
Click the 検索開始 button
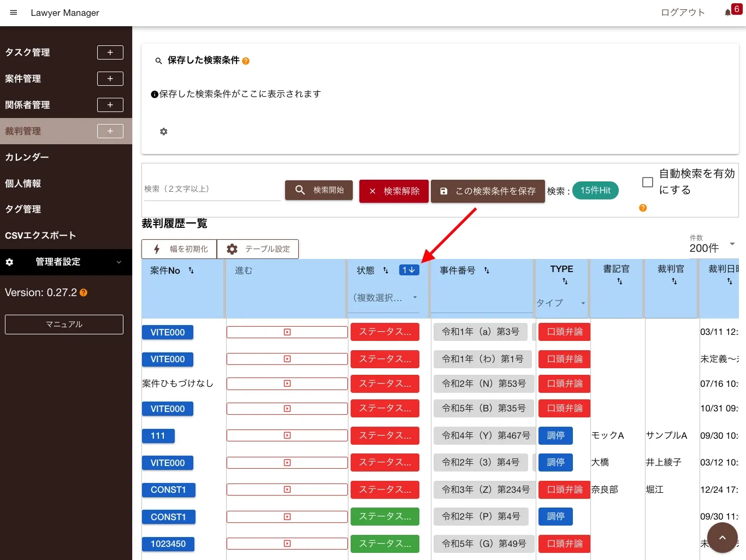tap(319, 190)
